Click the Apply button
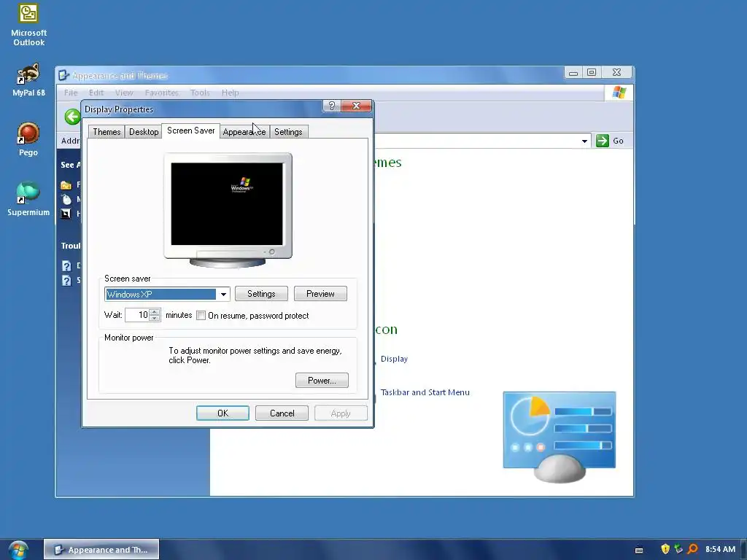 [341, 413]
